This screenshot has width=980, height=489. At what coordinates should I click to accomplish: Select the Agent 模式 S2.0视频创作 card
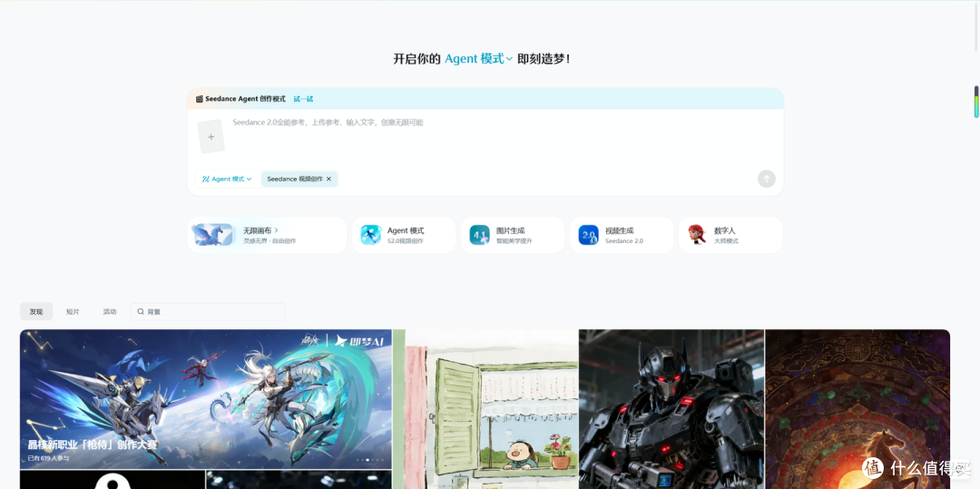(404, 235)
